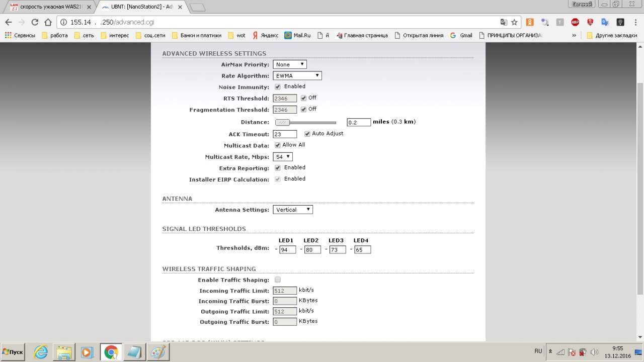Click the Translate page icon in address bar
The image size is (644, 362).
[x=504, y=22]
